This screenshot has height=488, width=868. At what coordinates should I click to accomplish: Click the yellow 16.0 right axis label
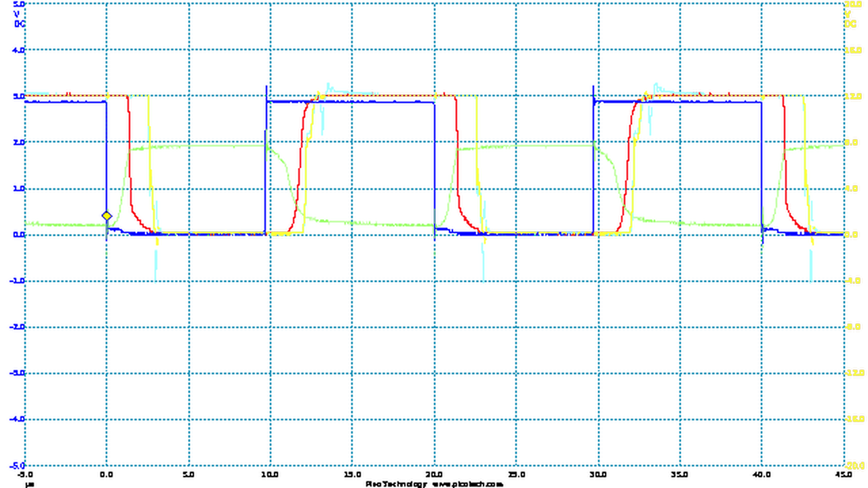[x=852, y=50]
